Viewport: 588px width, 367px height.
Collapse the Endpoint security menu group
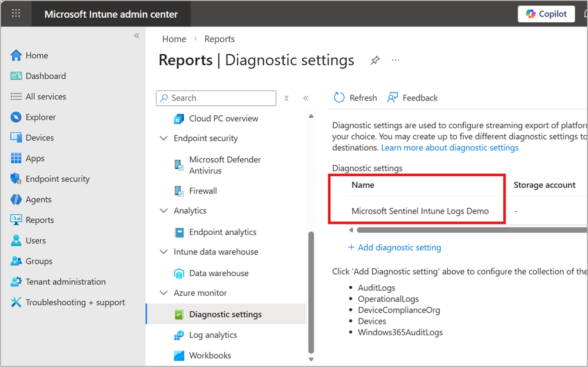[164, 138]
